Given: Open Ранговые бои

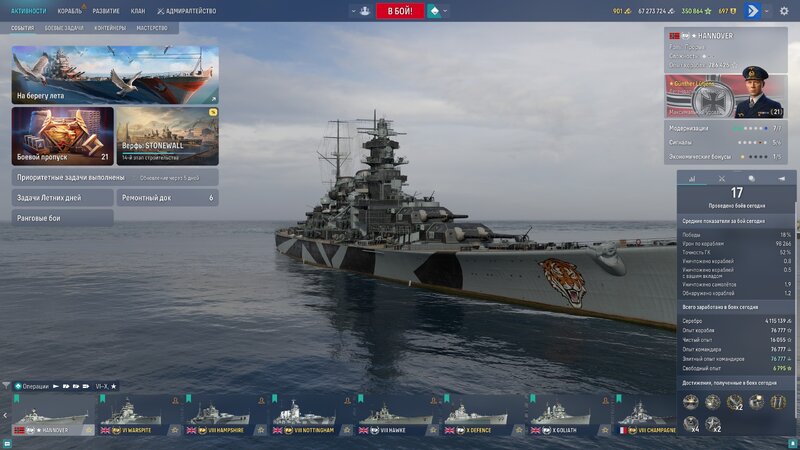Looking at the screenshot, I should pyautogui.click(x=63, y=218).
